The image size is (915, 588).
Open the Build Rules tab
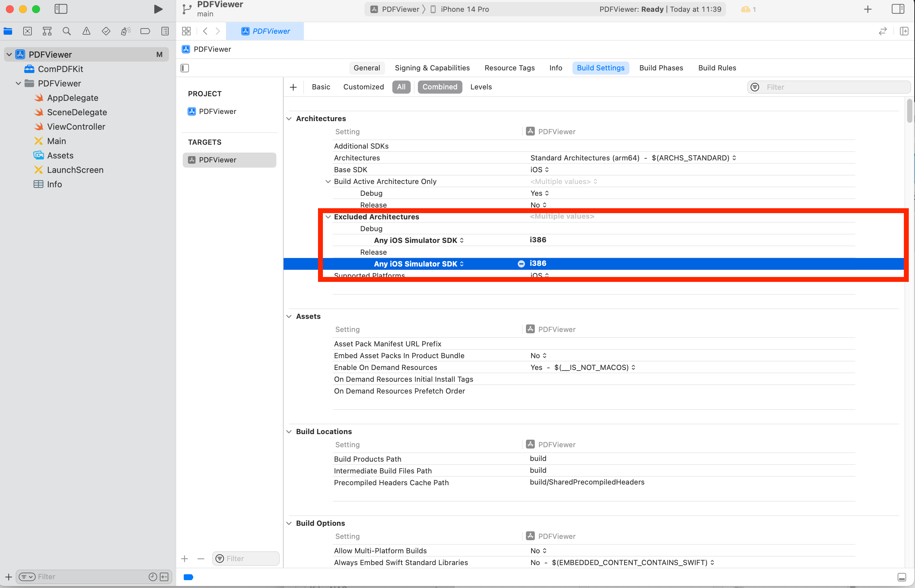[x=717, y=68]
